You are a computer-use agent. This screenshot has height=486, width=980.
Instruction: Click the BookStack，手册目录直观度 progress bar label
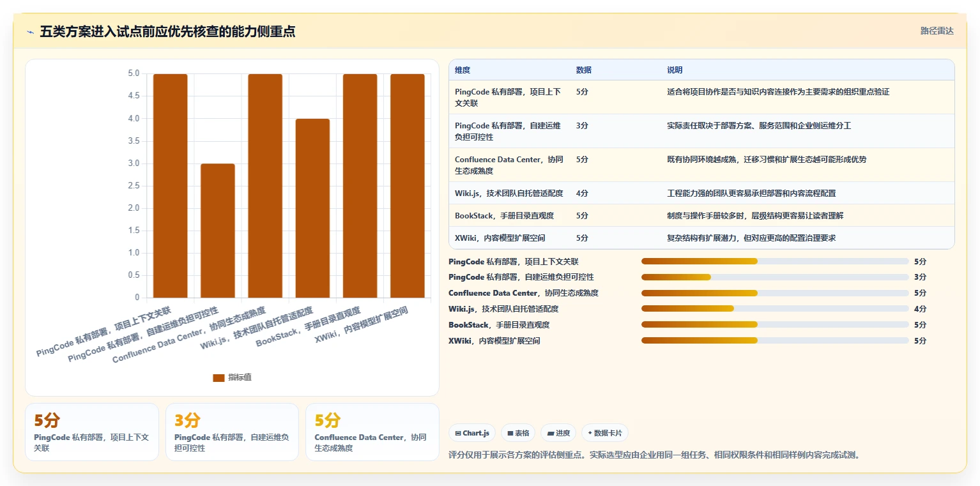pos(499,324)
